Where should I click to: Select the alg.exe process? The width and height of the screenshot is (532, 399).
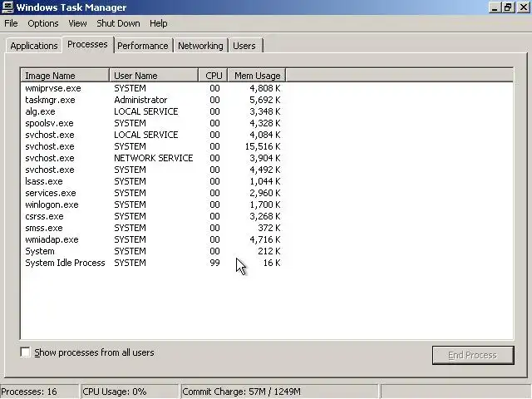(153, 111)
